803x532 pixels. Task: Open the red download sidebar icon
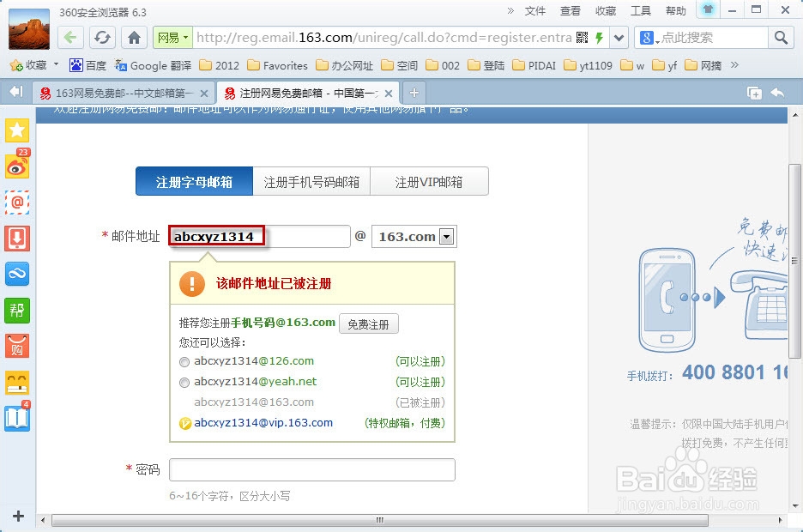tap(17, 238)
